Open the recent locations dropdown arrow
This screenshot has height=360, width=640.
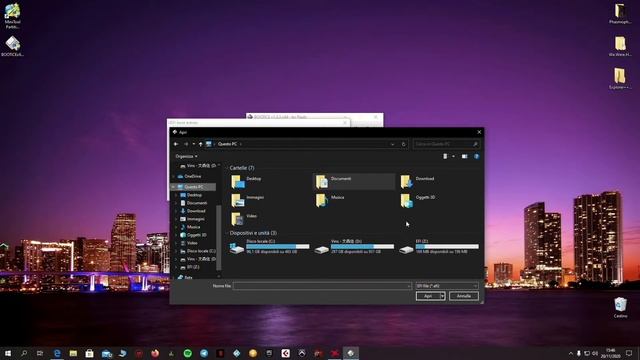coord(193,144)
